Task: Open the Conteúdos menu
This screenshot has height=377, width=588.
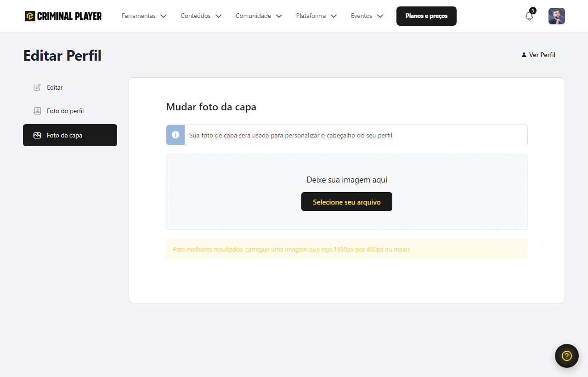Action: [x=196, y=16]
